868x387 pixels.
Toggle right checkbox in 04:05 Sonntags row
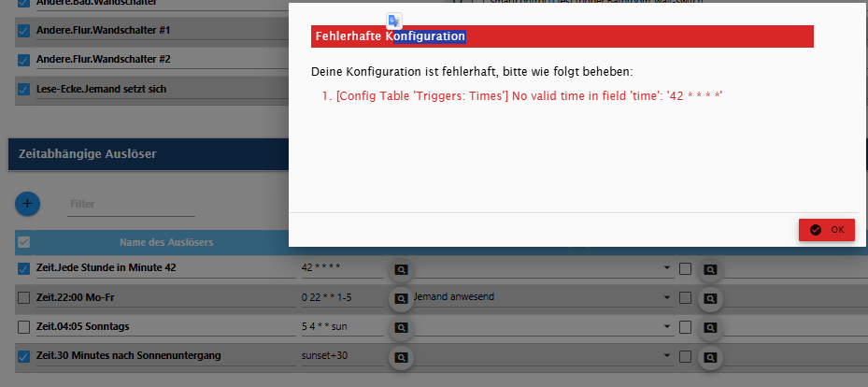[x=685, y=327]
